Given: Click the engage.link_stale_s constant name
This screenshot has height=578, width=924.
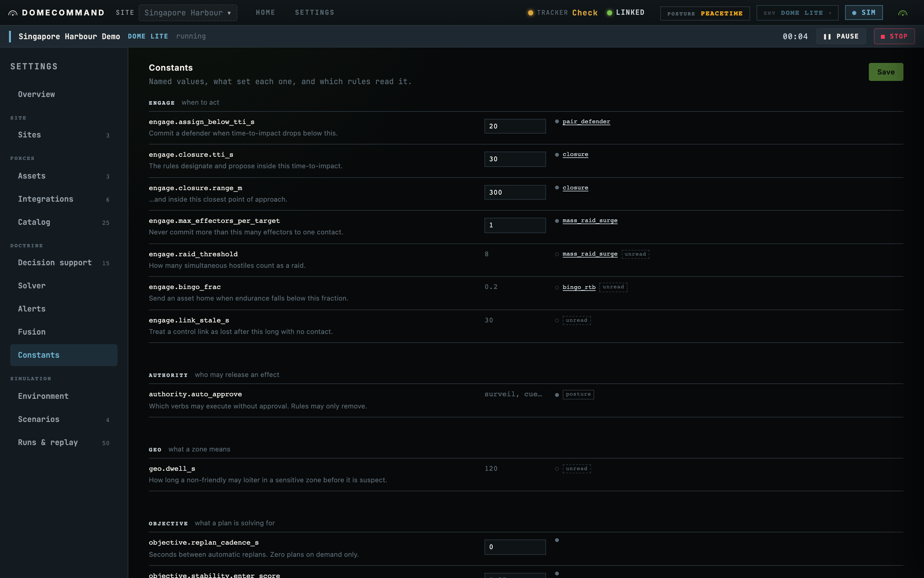Looking at the screenshot, I should (x=189, y=320).
